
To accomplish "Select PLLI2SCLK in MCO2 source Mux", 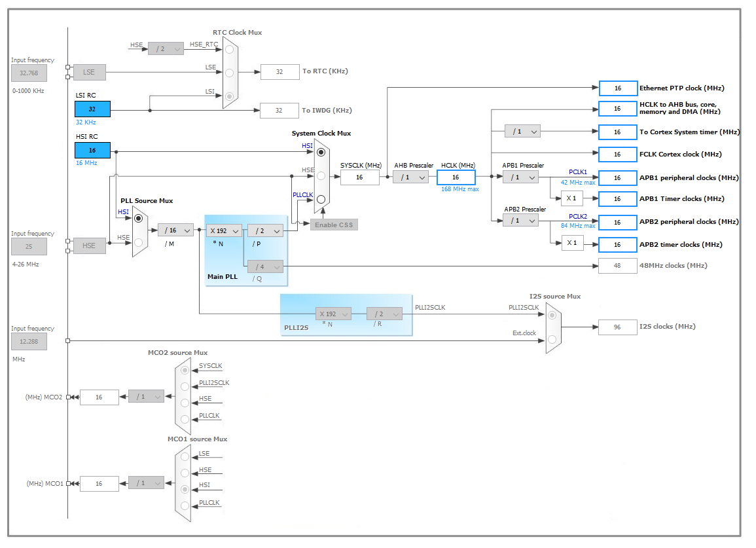I will pos(185,386).
